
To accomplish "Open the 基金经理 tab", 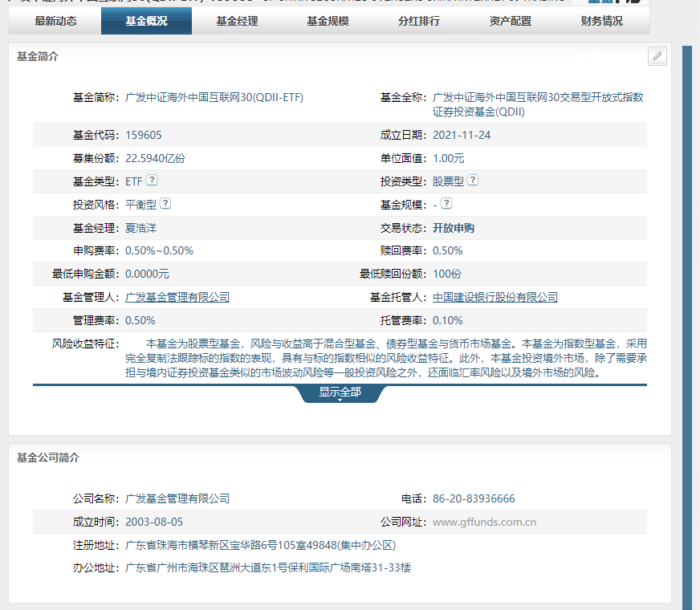I will 237,21.
